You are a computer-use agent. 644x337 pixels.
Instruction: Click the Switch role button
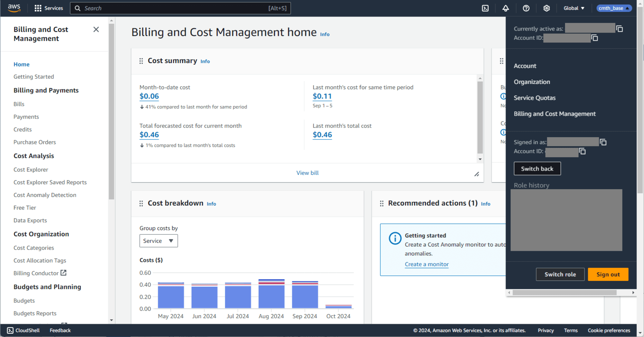pyautogui.click(x=560, y=274)
